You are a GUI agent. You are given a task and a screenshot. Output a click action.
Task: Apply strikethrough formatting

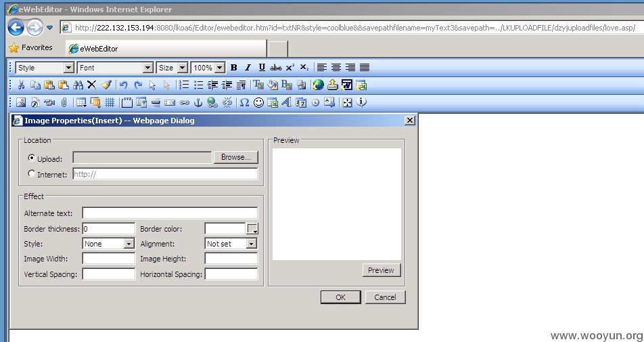click(x=275, y=68)
